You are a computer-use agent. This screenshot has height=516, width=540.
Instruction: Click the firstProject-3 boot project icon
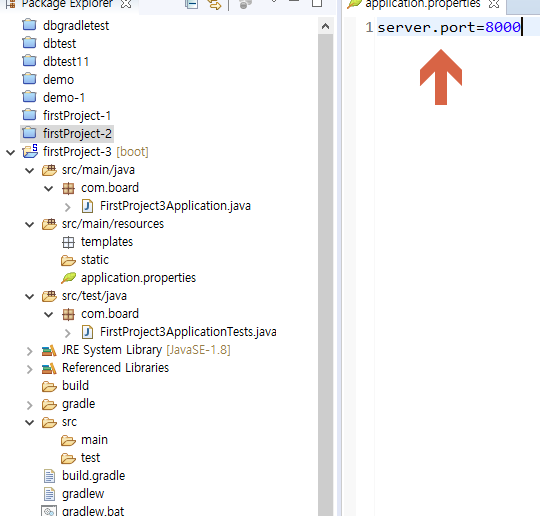coord(30,151)
